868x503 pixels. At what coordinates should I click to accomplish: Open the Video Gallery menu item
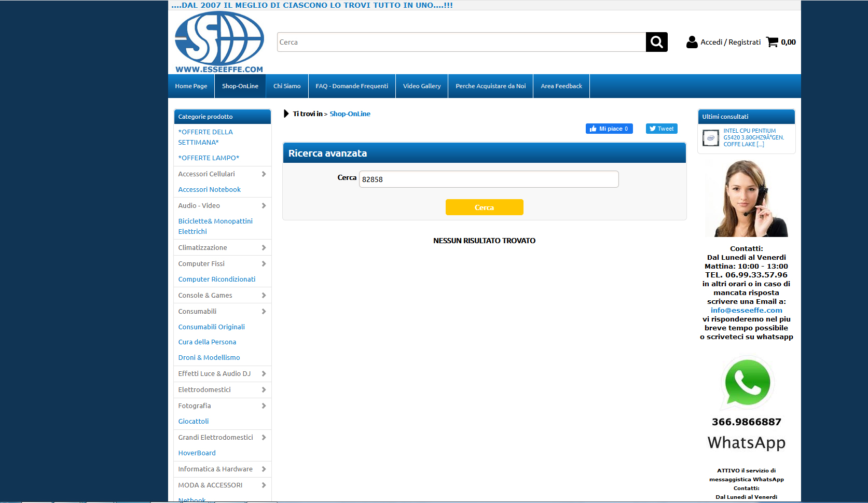coord(422,86)
